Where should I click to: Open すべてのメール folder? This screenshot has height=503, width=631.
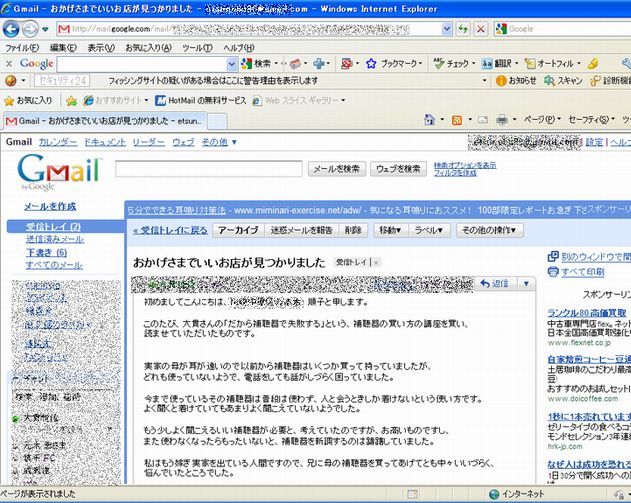tap(54, 265)
